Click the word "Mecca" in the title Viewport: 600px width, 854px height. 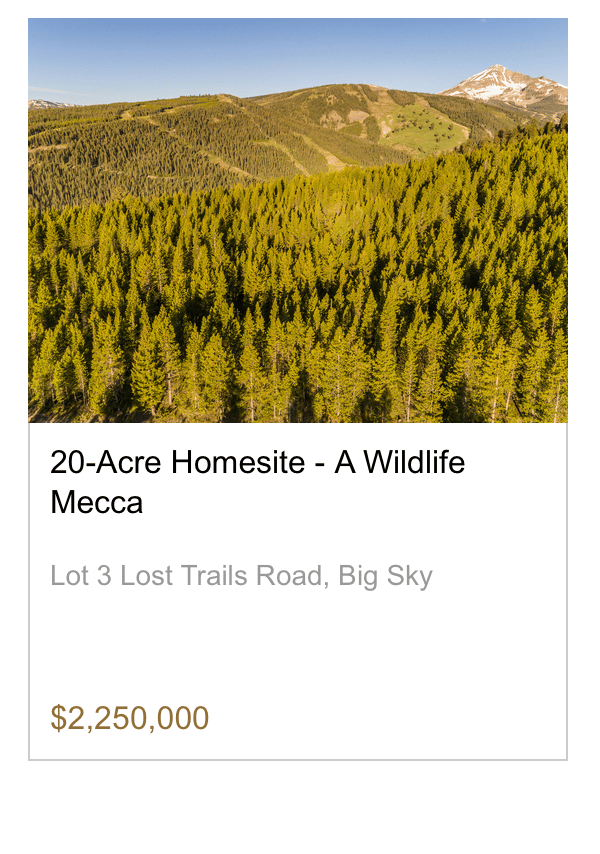(96, 502)
